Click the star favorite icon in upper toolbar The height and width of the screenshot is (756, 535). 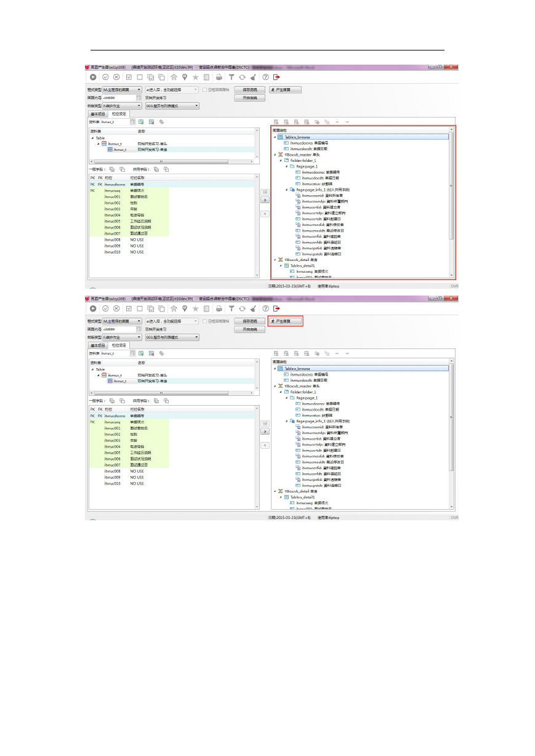pyautogui.click(x=195, y=77)
